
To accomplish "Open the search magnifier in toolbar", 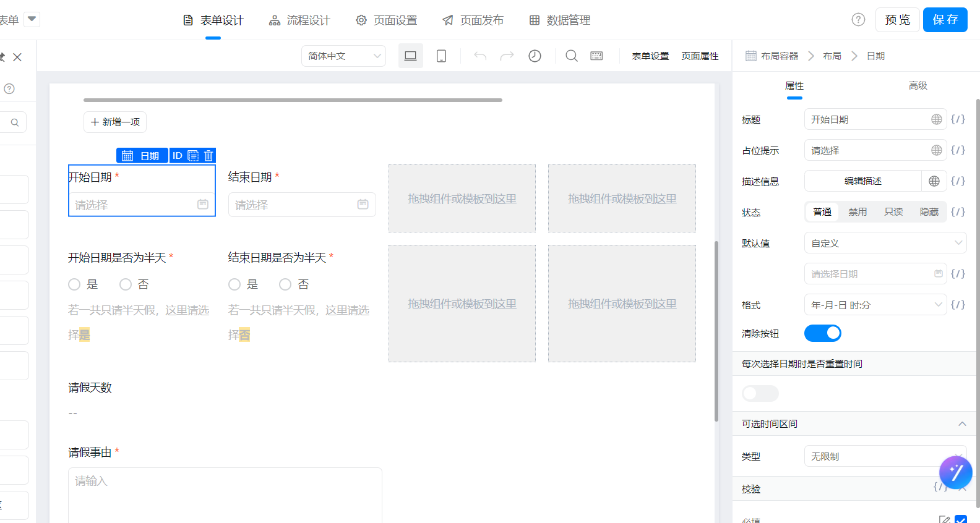I will (572, 56).
